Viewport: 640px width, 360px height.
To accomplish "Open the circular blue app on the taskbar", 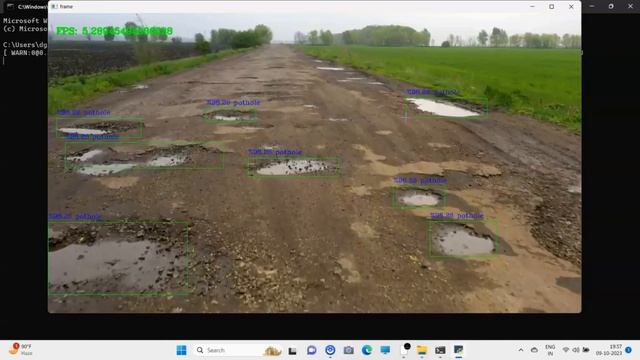I will [330, 350].
